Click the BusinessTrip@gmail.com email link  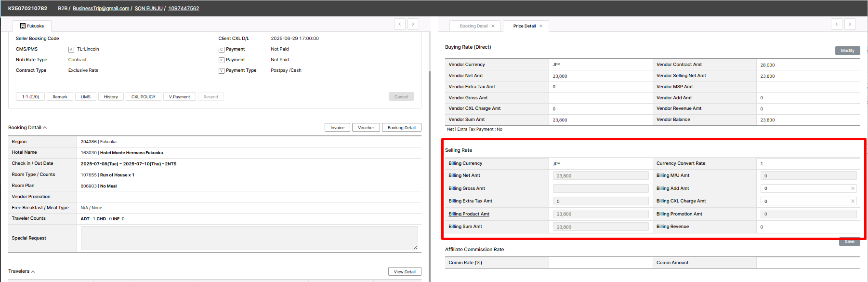(x=101, y=9)
